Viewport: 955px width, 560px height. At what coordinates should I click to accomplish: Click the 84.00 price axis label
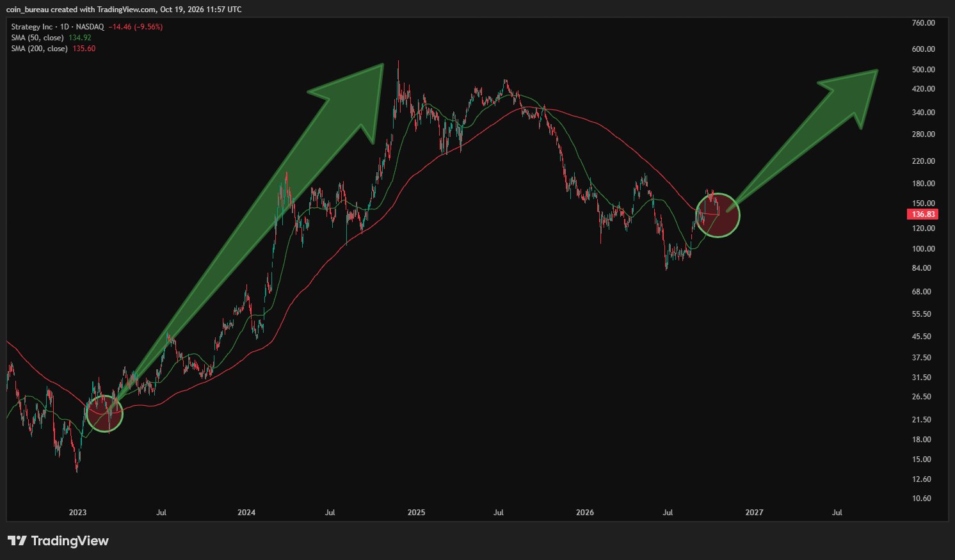923,268
